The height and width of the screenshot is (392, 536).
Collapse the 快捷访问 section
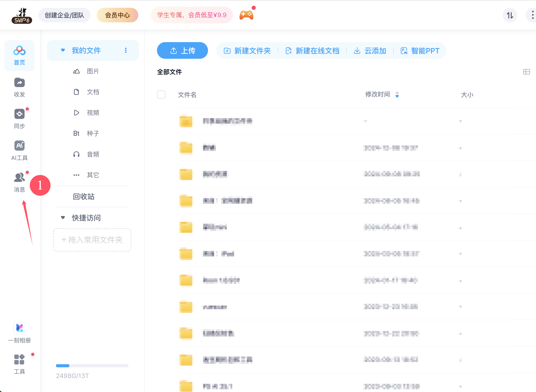click(63, 218)
